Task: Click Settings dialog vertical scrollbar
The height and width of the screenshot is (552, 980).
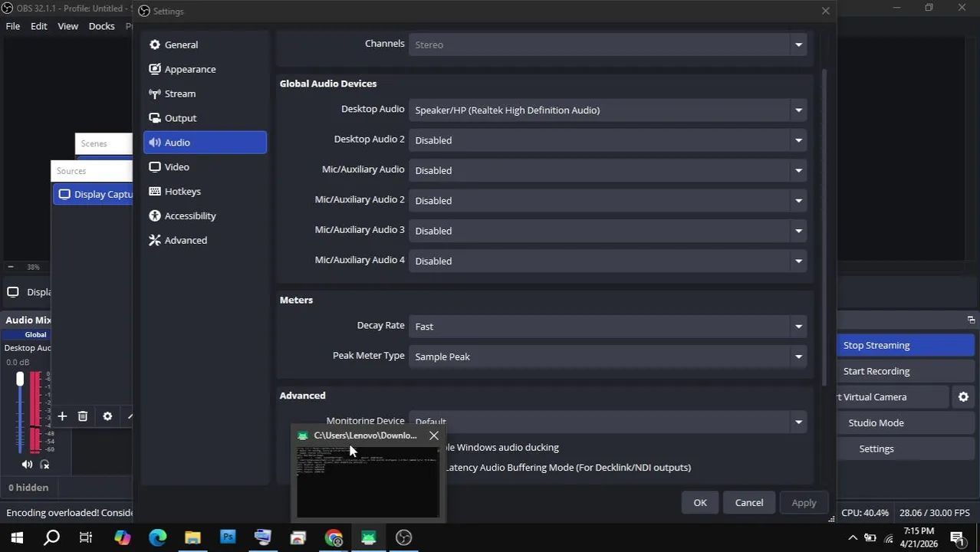Action: pos(825,226)
